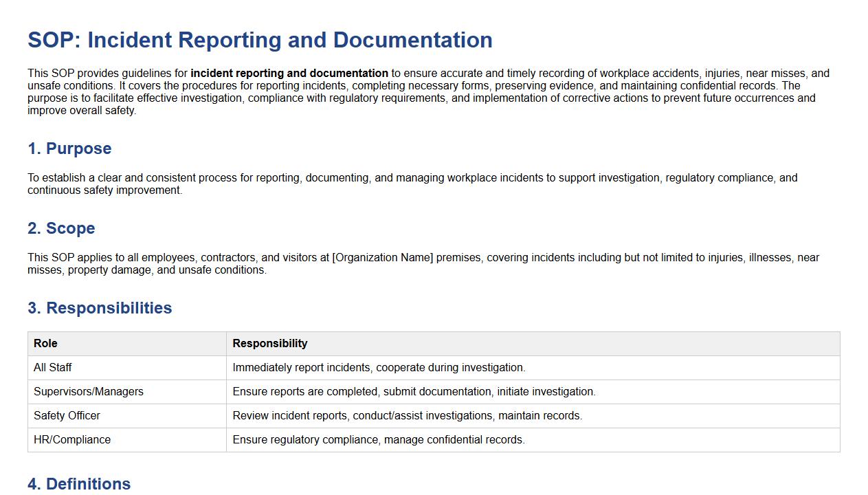Image resolution: width=868 pixels, height=495 pixels.
Task: Select the 'All Staff' table cell
Action: click(53, 368)
